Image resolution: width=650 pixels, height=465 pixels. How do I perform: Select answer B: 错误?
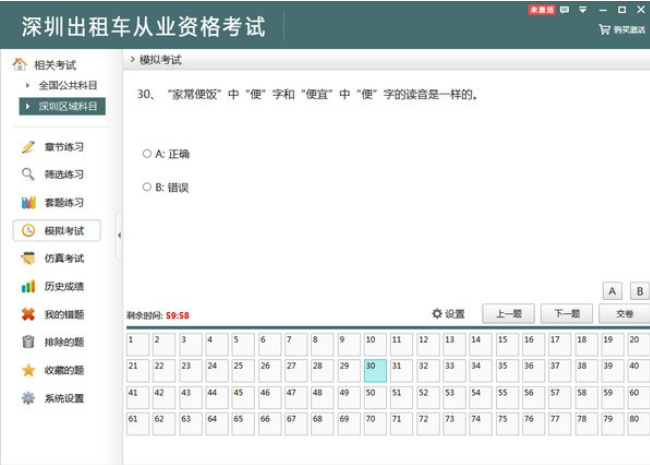click(147, 187)
